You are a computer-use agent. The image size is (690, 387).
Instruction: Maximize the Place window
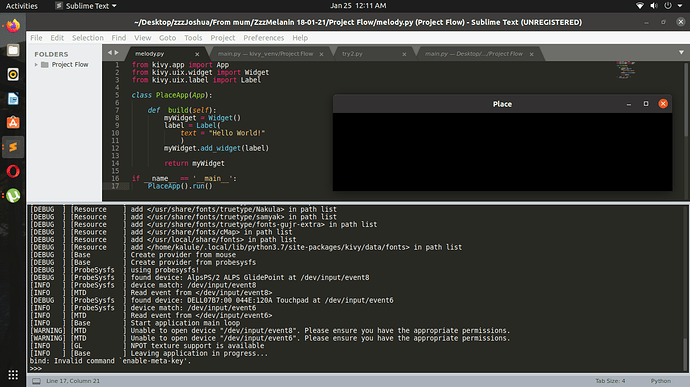pos(646,104)
